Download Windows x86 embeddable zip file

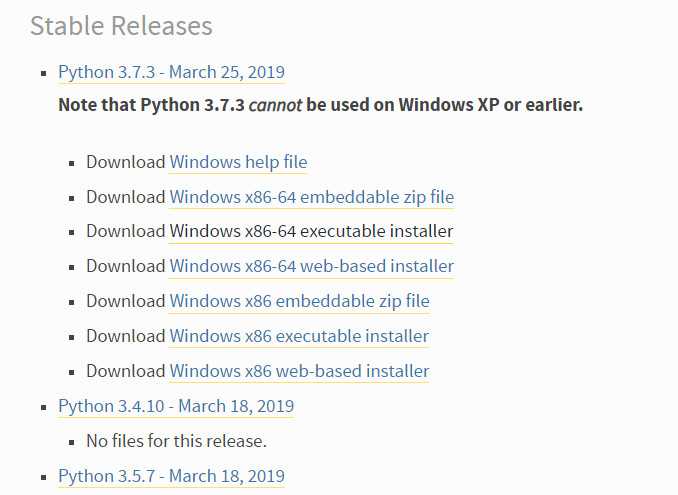tap(300, 301)
